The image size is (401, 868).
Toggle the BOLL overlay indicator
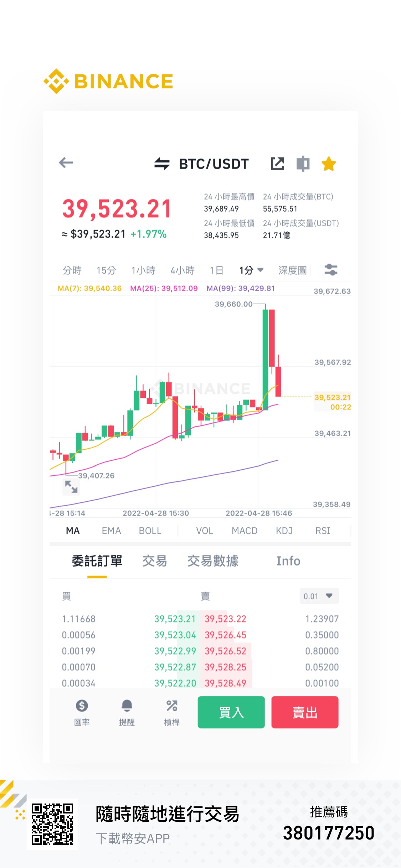[x=150, y=531]
